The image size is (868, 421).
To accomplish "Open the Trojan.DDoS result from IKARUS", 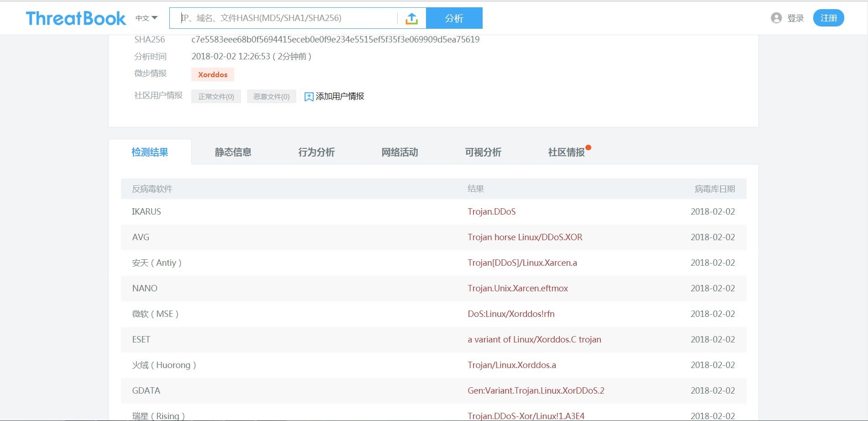I will tap(492, 211).
